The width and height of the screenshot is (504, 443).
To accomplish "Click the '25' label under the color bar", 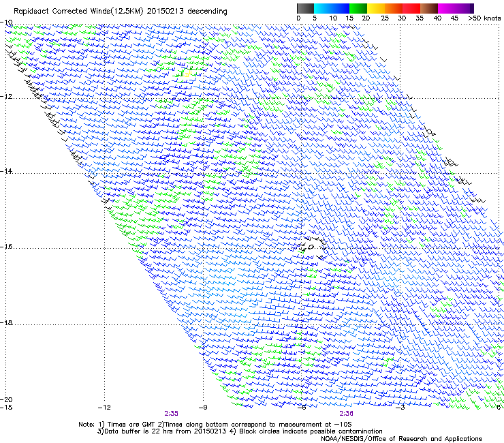I will pos(385,18).
